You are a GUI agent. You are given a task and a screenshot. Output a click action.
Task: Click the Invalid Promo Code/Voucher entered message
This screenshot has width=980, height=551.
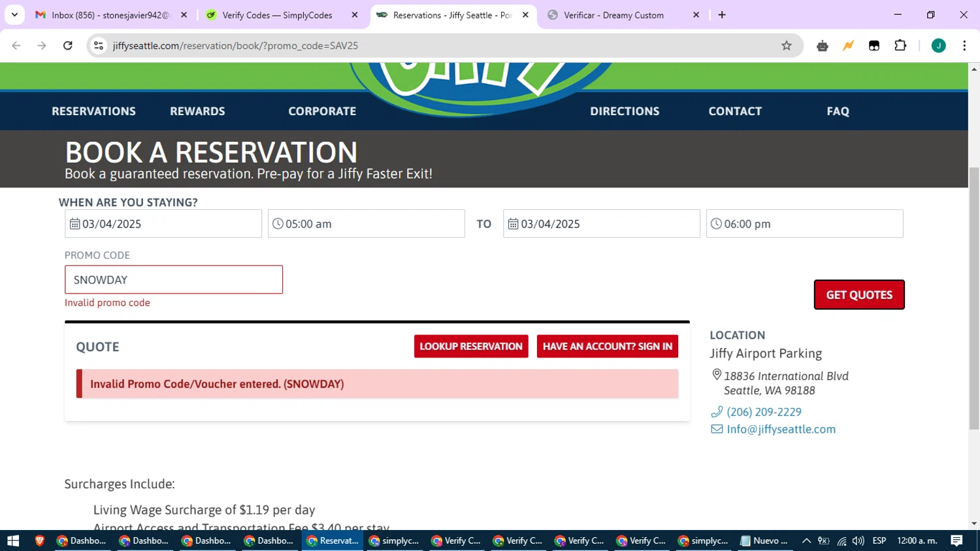click(378, 384)
